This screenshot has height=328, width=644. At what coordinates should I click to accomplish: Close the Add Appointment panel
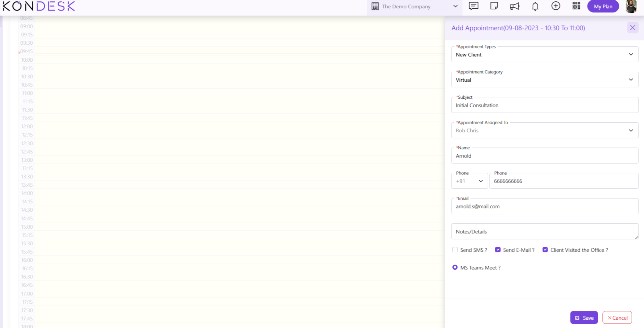[x=633, y=28]
